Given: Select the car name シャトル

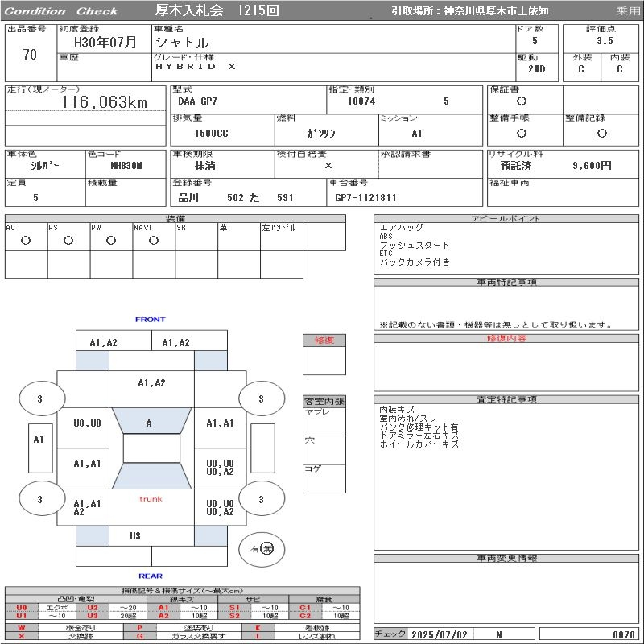Looking at the screenshot, I should (182, 43).
